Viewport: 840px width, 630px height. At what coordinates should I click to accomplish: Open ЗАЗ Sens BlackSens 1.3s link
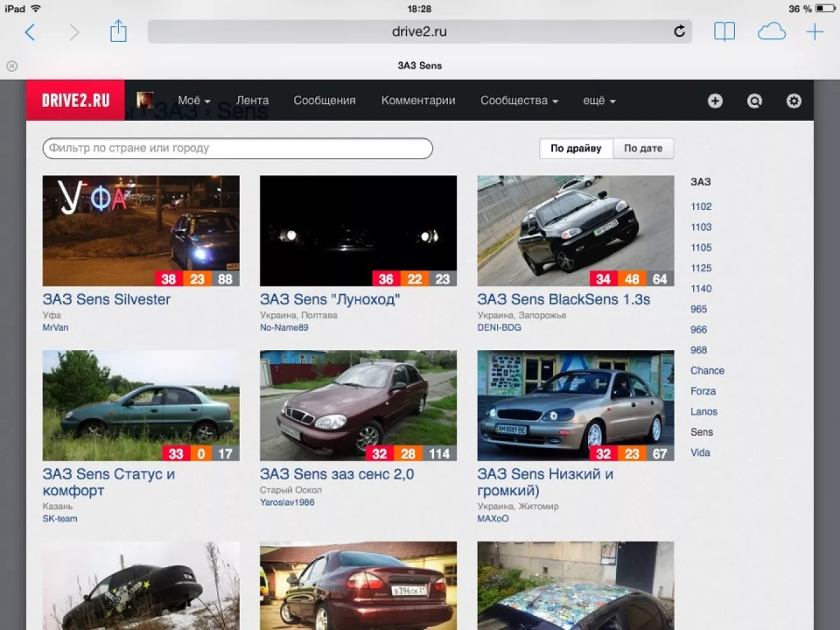(x=564, y=299)
